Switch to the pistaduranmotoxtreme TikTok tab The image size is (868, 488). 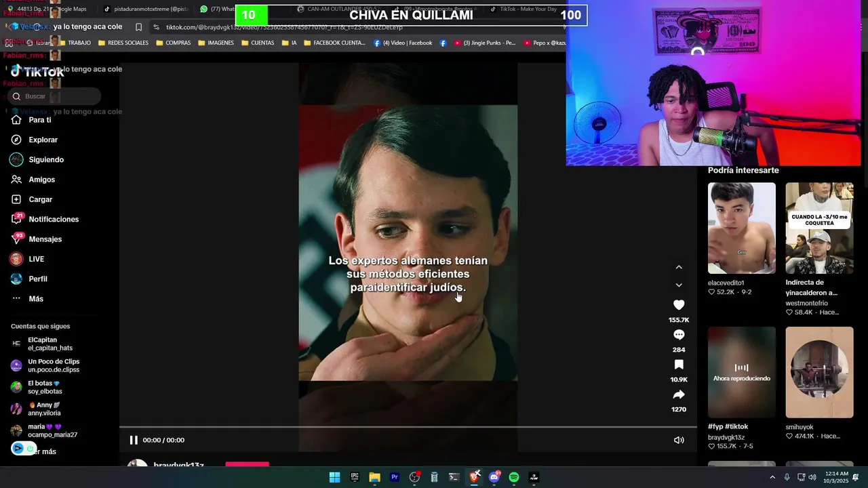point(146,9)
